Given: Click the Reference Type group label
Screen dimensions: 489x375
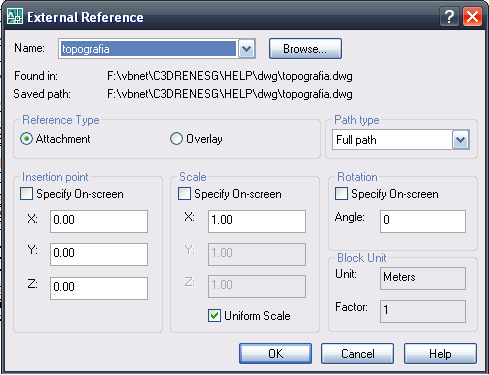Looking at the screenshot, I should click(61, 120).
